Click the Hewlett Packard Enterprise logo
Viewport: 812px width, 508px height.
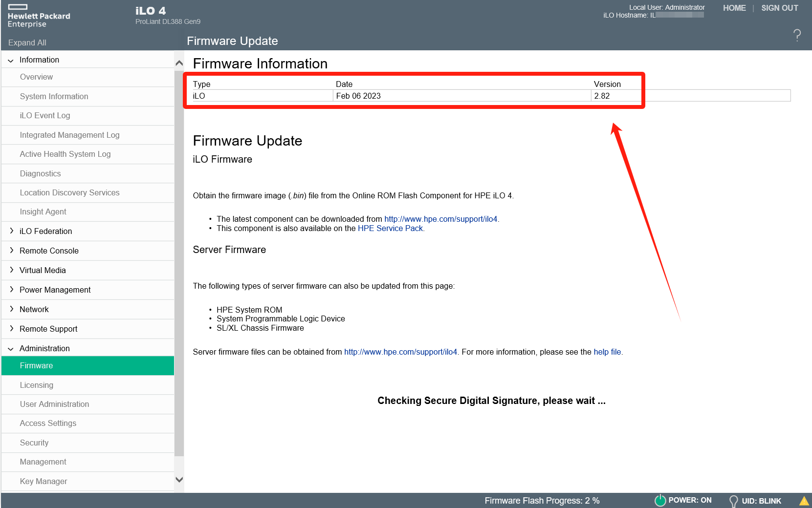(x=39, y=16)
